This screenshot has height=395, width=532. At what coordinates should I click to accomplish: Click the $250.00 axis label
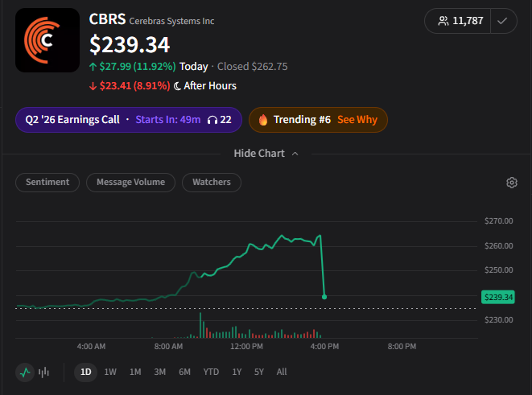pyautogui.click(x=498, y=270)
